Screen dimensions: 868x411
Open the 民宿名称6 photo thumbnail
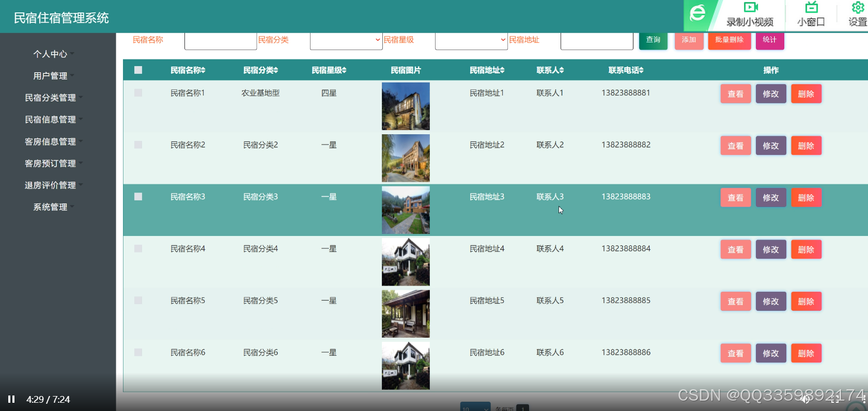coord(406,366)
